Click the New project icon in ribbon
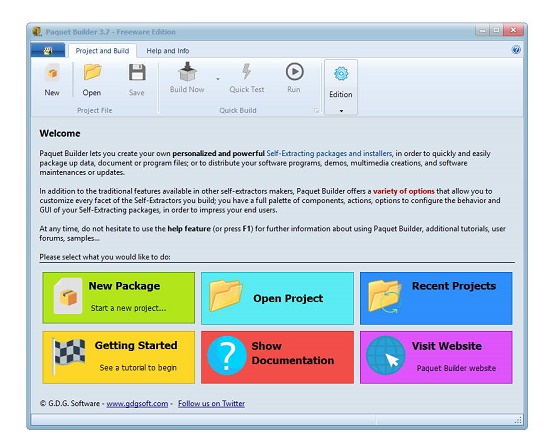The image size is (550, 445). pyautogui.click(x=52, y=73)
